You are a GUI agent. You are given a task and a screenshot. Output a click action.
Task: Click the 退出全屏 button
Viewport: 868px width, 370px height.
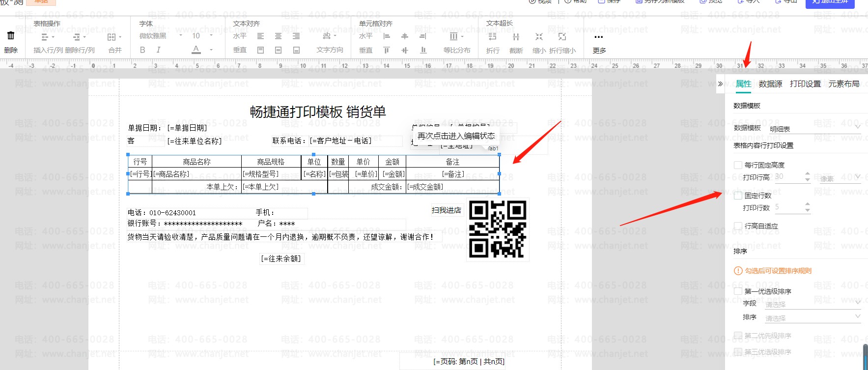(830, 2)
